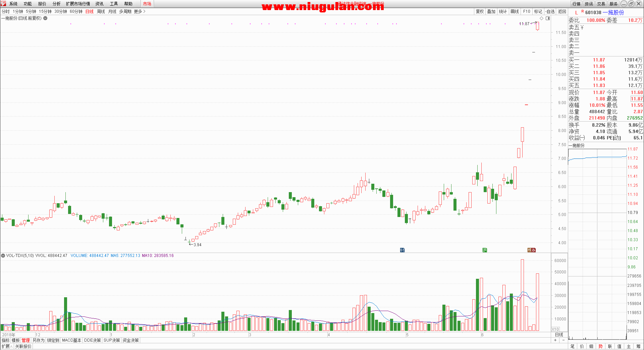Open the 扩展市场行情 menu
The image size is (644, 350).
click(78, 4)
